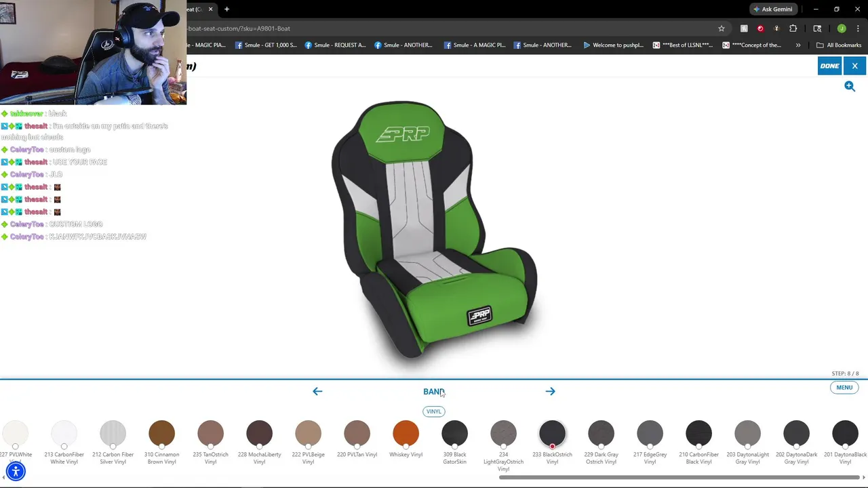Click the red circular extension icon
The width and height of the screenshot is (868, 488).
click(760, 28)
